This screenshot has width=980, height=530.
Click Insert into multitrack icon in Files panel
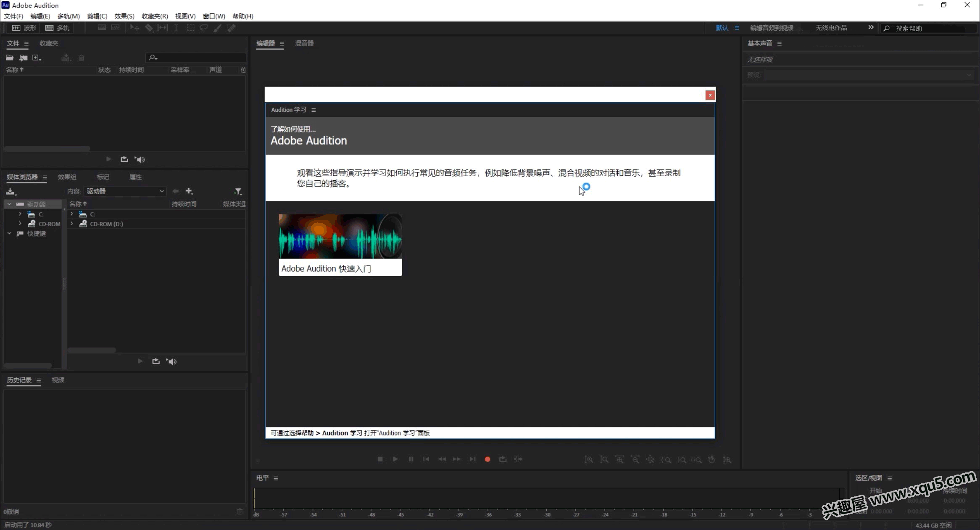(x=66, y=58)
